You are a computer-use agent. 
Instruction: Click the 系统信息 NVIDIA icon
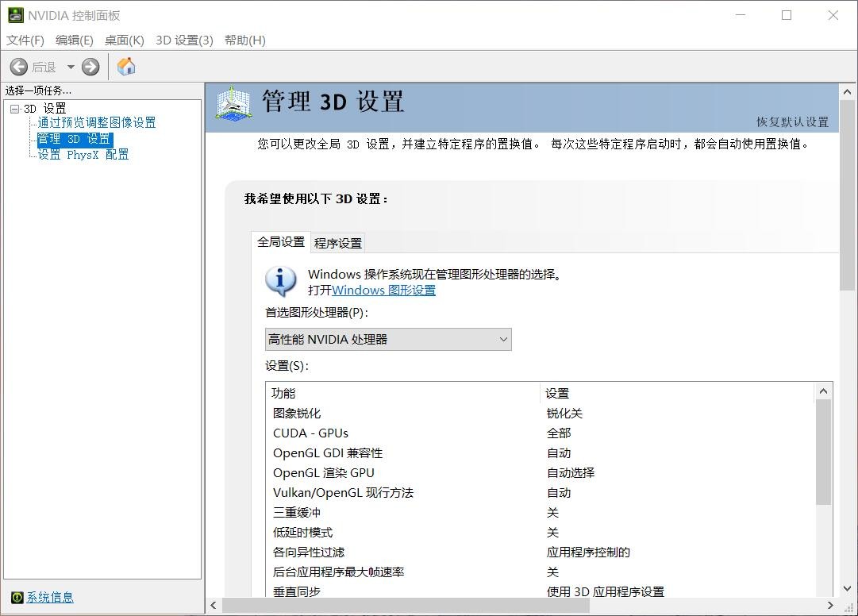[17, 598]
